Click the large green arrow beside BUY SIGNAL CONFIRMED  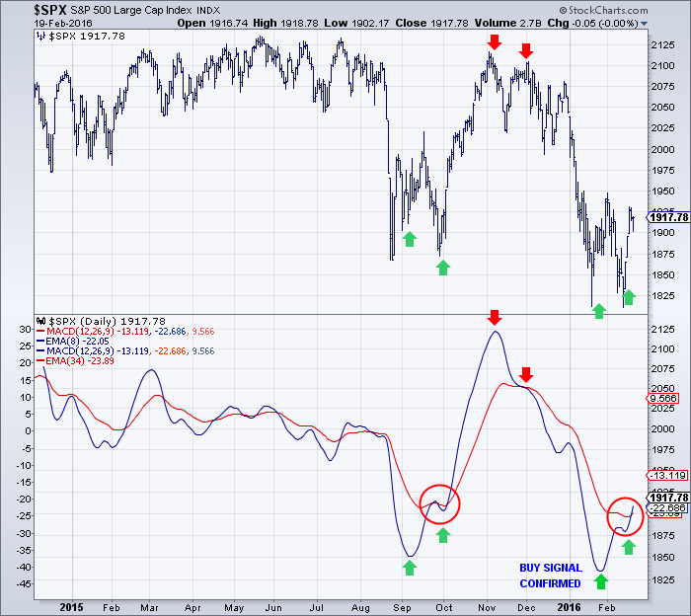[x=600, y=581]
